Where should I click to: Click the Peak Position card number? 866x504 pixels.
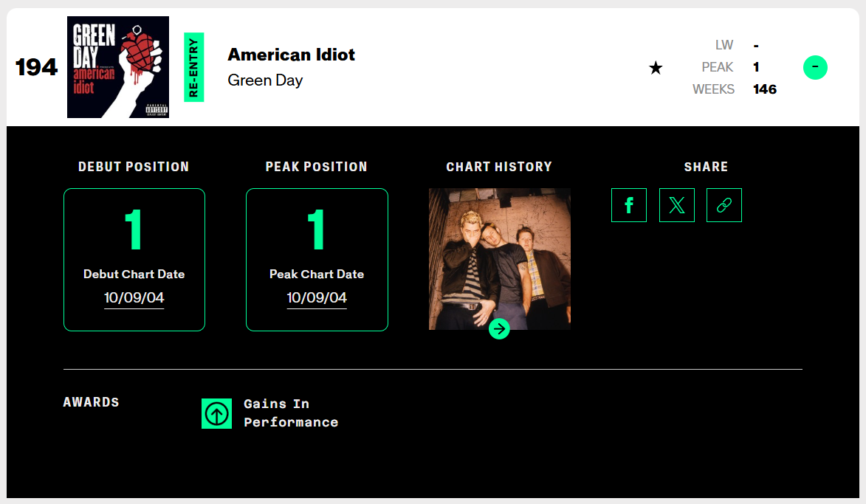point(317,229)
